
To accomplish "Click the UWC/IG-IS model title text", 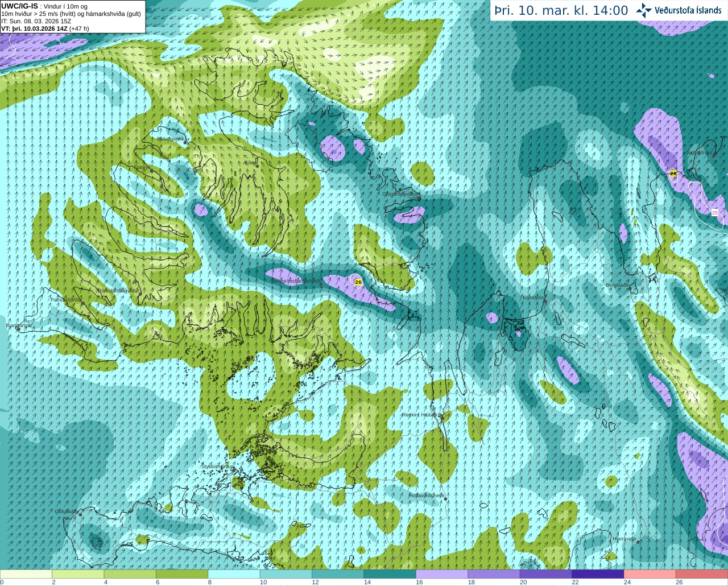I will 19,6.
